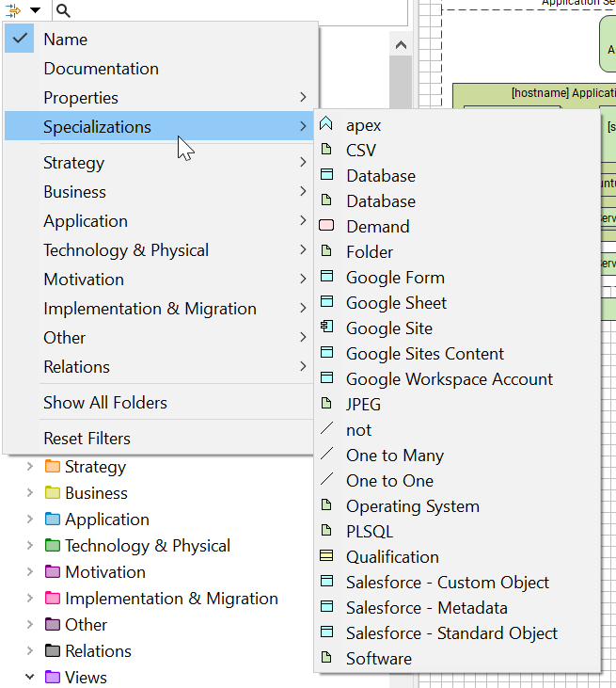Open the filter dropdown arrow
The height and width of the screenshot is (688, 616).
click(x=35, y=10)
